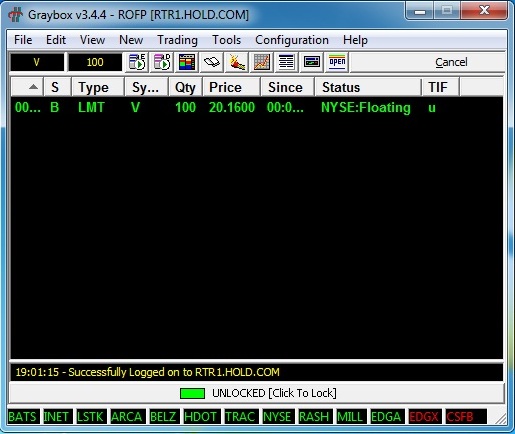Click the order's B side cell
The width and height of the screenshot is (515, 434).
coord(55,107)
